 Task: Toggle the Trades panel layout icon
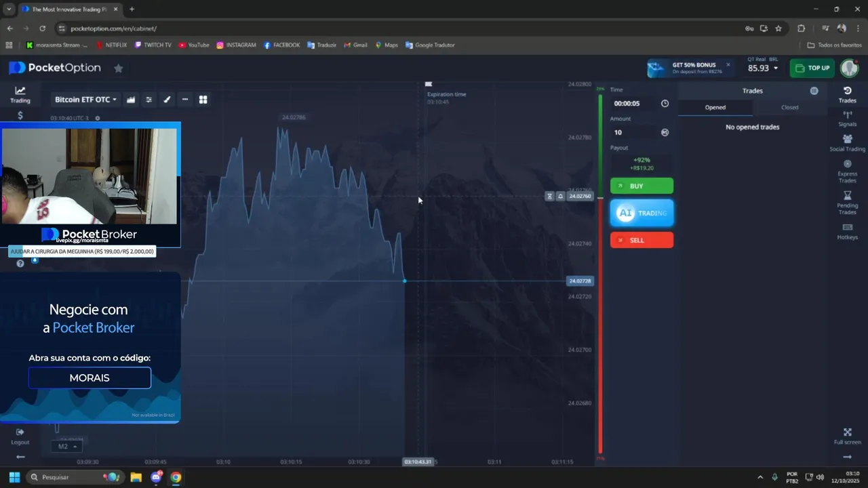[814, 91]
